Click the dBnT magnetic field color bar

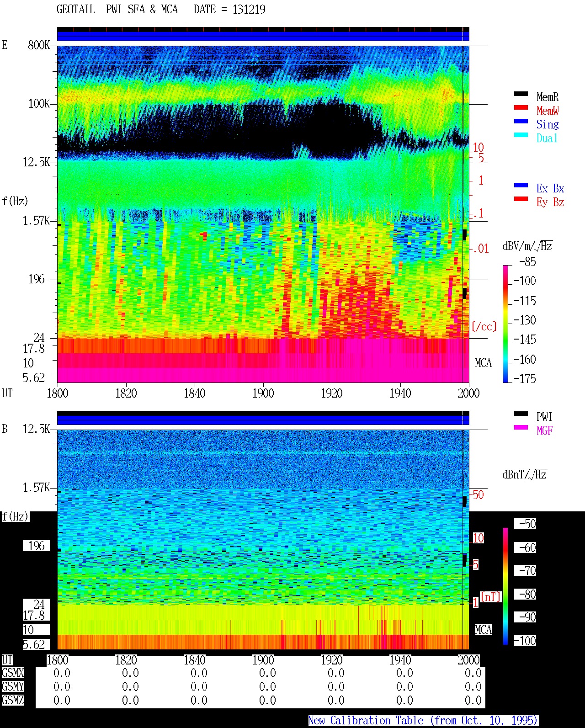[x=505, y=586]
